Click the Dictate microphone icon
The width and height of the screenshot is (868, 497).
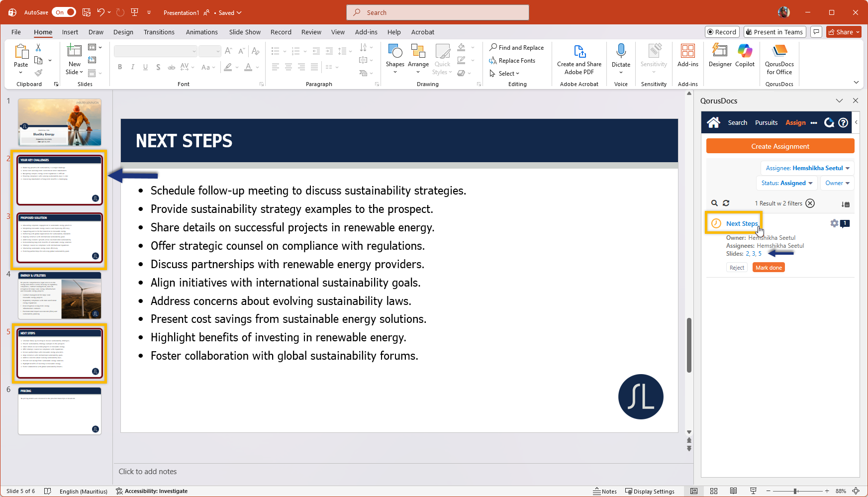point(621,55)
